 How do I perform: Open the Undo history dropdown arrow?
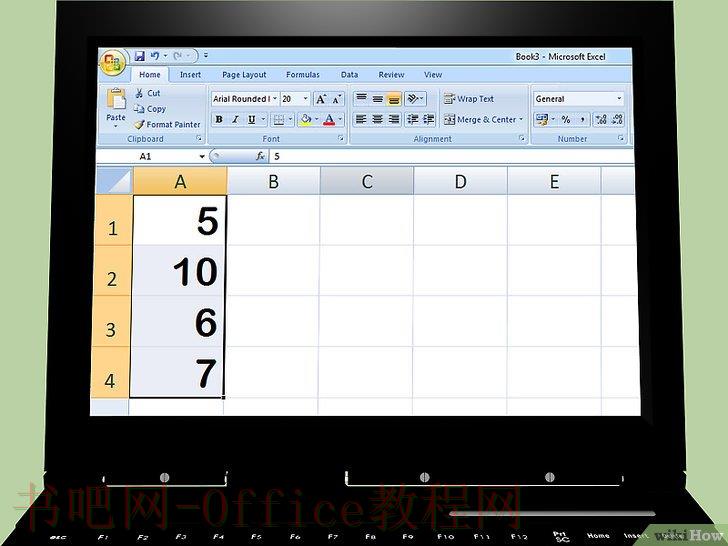[x=165, y=56]
